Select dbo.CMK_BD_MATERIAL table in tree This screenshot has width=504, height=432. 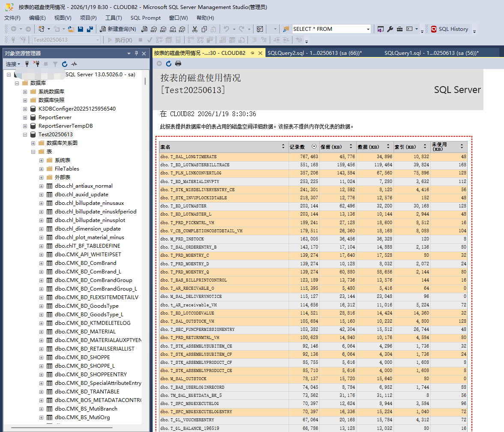[x=85, y=332]
